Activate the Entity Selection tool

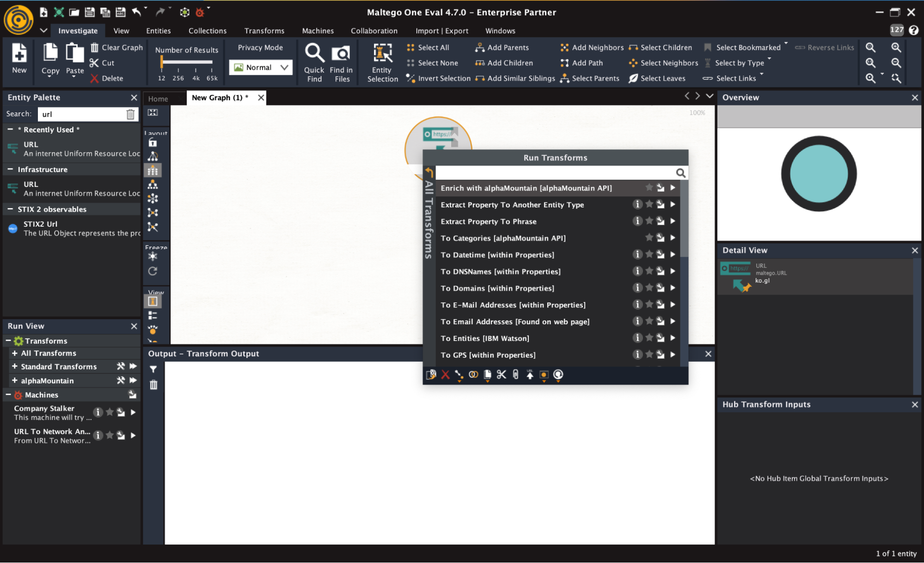pos(382,63)
